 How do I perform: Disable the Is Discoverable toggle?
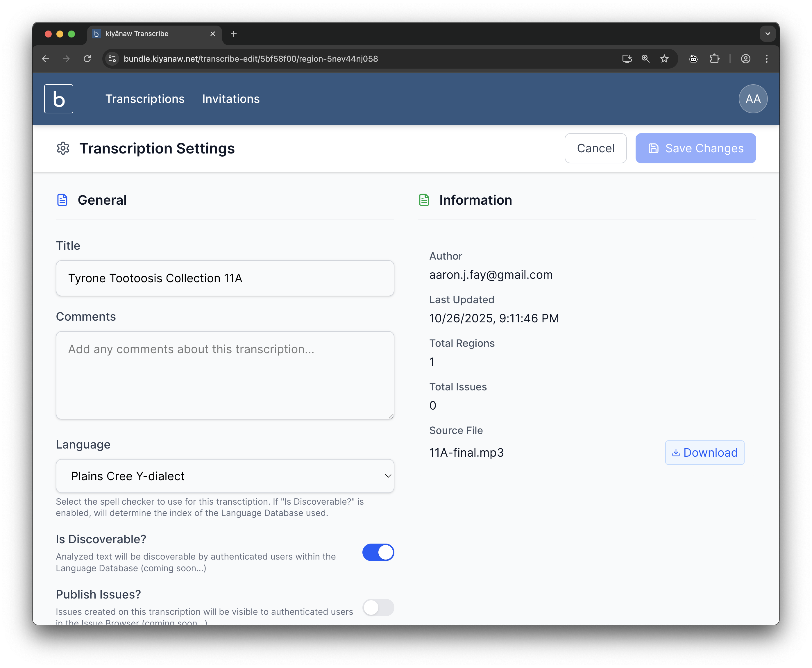pos(378,552)
